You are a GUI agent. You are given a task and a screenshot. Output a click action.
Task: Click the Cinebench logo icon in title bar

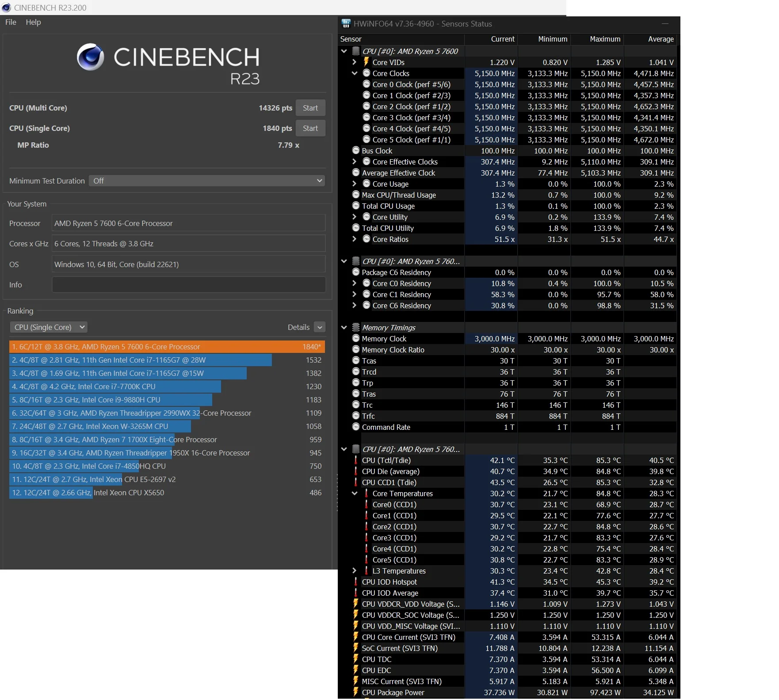(6, 8)
